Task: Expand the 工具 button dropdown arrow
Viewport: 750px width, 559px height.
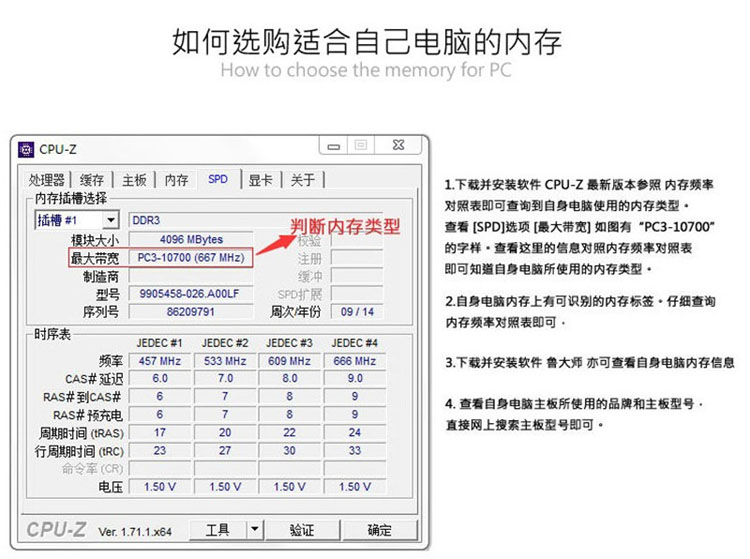Action: [255, 529]
